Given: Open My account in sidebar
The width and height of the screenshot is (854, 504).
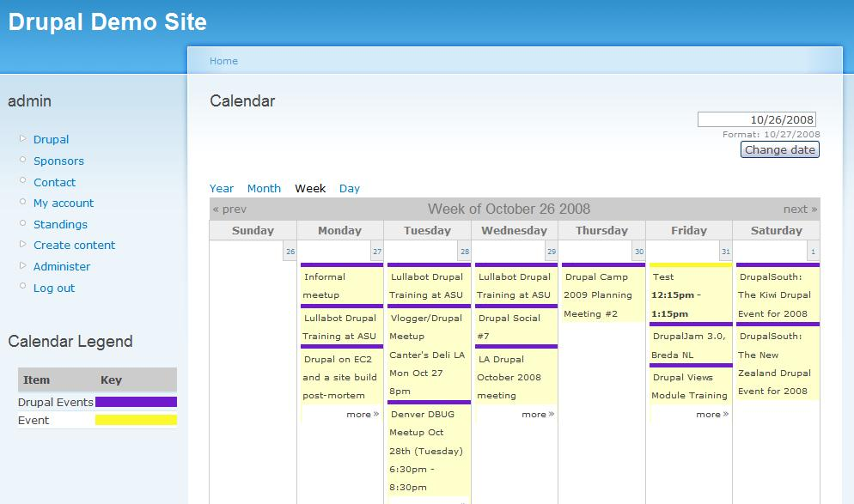Looking at the screenshot, I should click(x=64, y=203).
